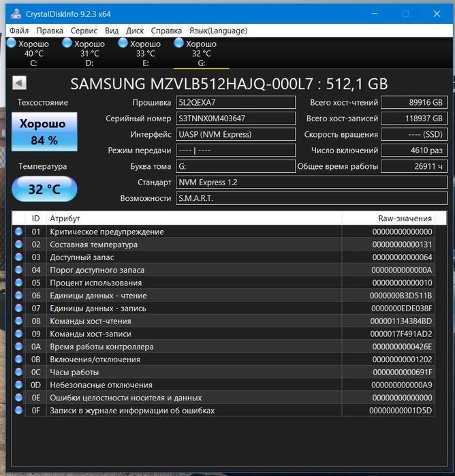
Task: Select the Процент использования attribute text
Action: click(x=95, y=283)
